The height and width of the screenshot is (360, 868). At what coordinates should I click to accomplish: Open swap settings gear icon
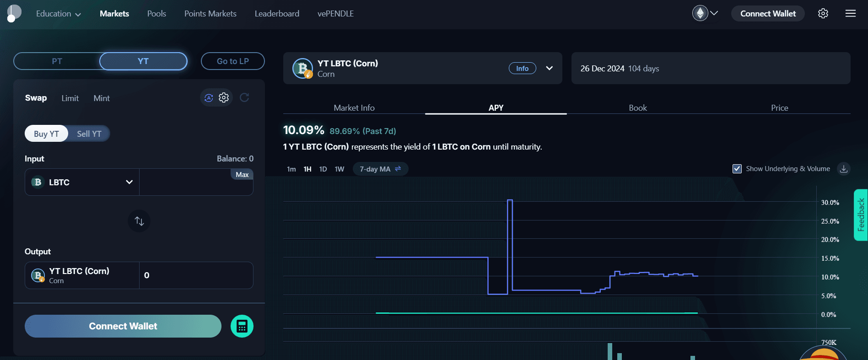pyautogui.click(x=224, y=97)
